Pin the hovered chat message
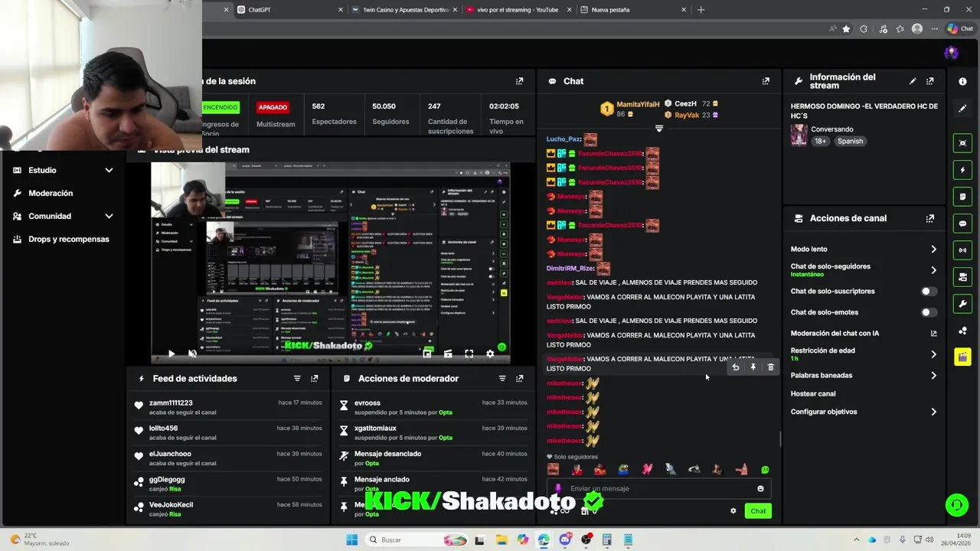This screenshot has width=980, height=551. (x=753, y=367)
